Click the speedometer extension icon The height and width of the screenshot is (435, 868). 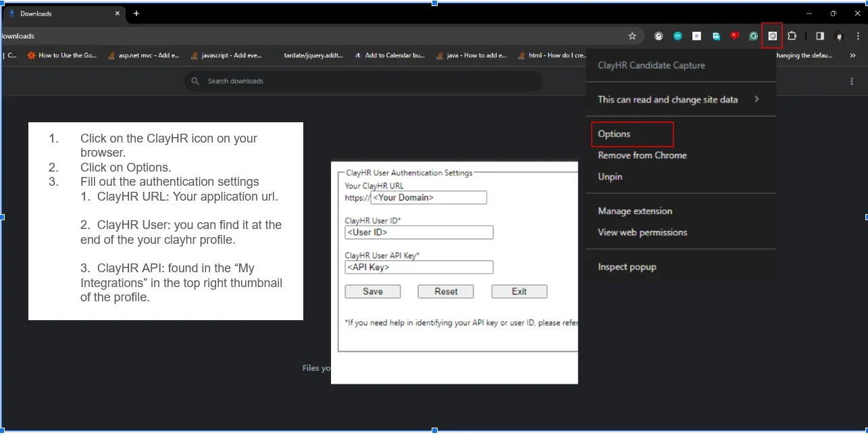click(659, 36)
